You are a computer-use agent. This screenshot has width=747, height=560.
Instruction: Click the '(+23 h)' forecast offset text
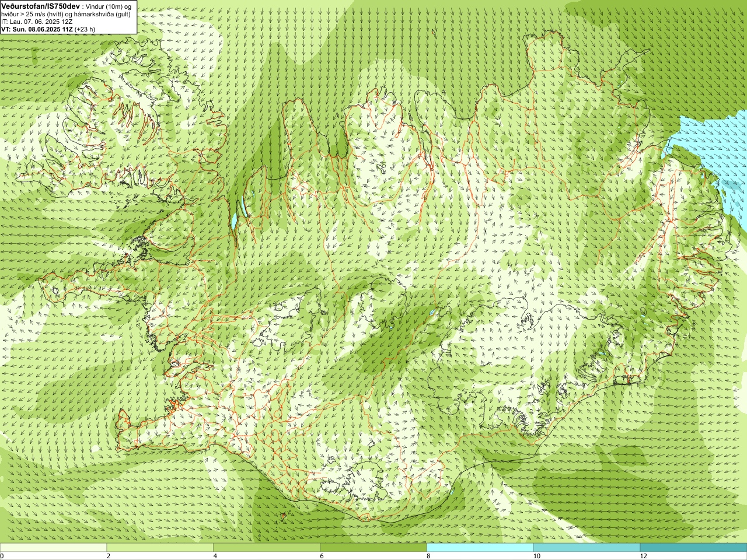85,29
